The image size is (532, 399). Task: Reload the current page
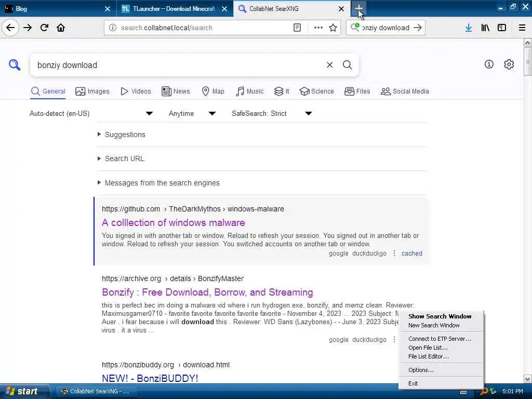click(x=44, y=28)
